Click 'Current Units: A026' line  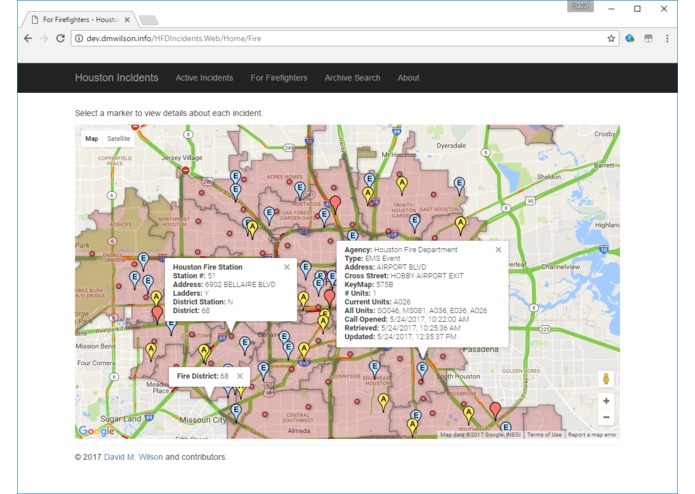point(378,302)
